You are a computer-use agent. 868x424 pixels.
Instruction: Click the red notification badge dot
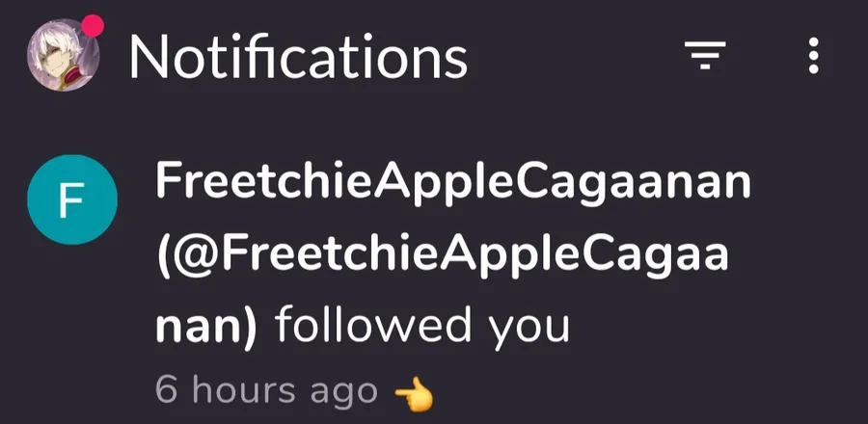point(93,26)
